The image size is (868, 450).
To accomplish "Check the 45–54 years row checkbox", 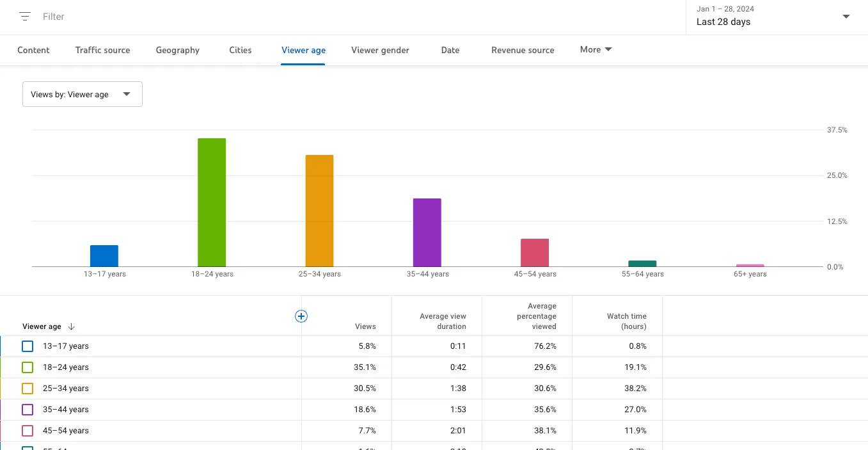I will (x=27, y=430).
